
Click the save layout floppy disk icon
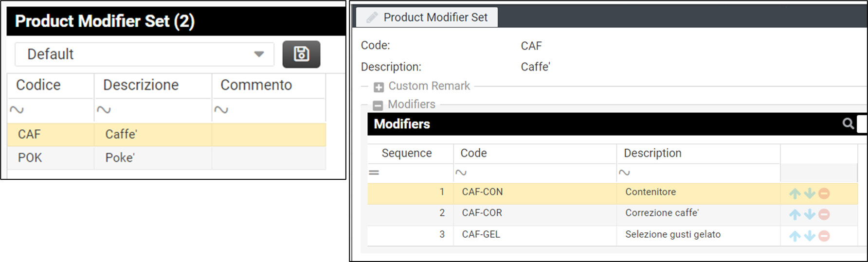(301, 54)
